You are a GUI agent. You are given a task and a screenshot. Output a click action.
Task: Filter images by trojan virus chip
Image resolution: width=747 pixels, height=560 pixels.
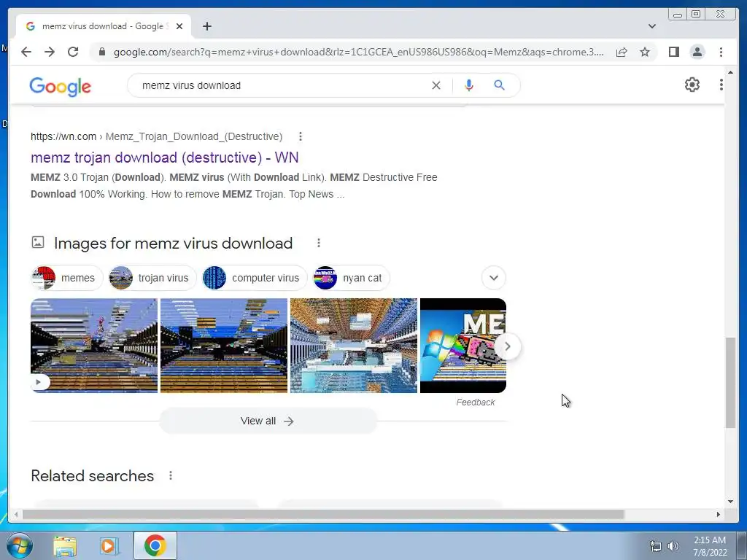152,278
